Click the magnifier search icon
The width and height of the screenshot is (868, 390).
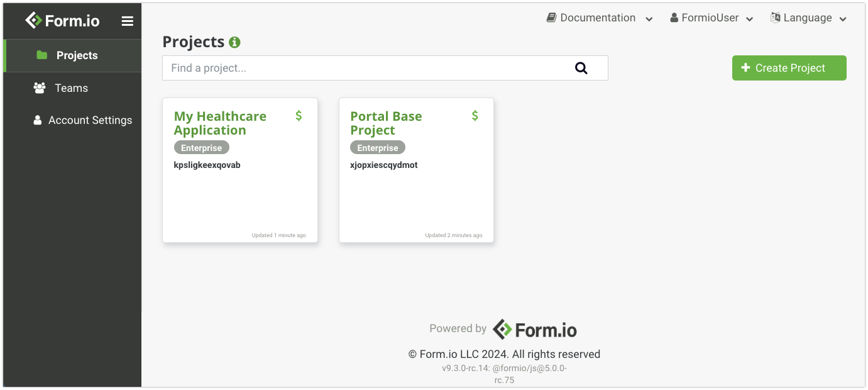(x=581, y=68)
